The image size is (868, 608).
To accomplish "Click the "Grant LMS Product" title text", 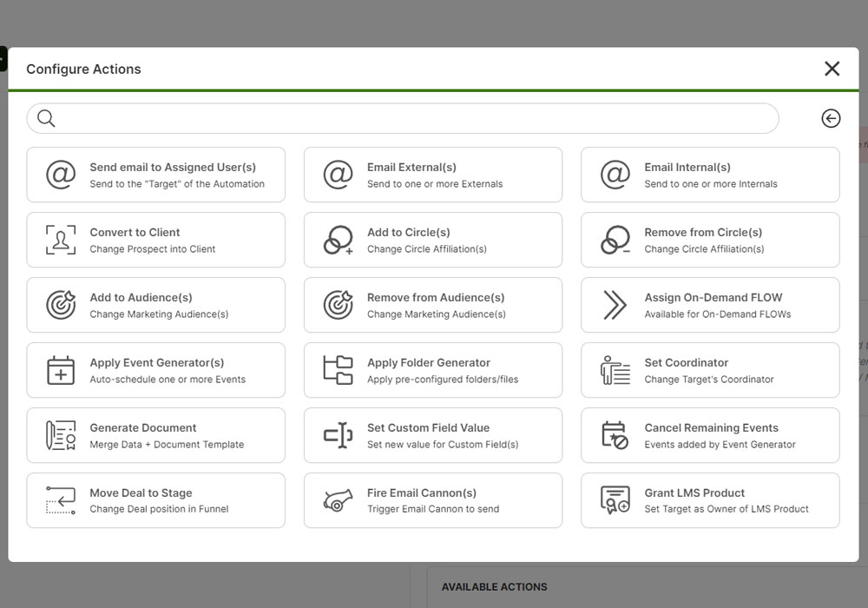I will point(694,492).
